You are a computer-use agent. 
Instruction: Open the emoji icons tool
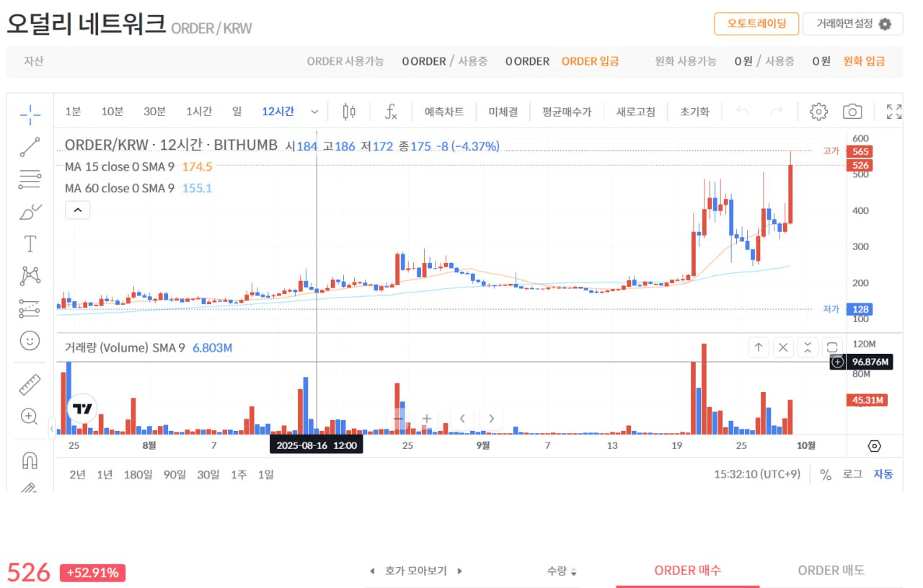pyautogui.click(x=30, y=340)
